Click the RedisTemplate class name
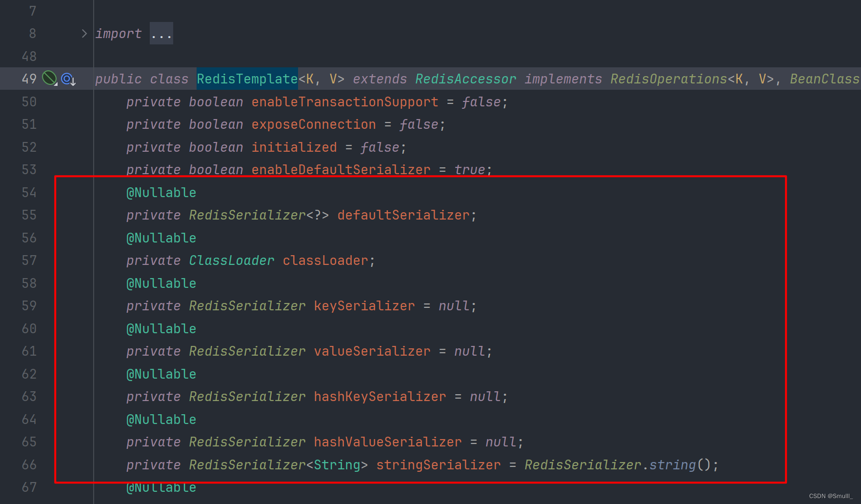 pyautogui.click(x=247, y=79)
